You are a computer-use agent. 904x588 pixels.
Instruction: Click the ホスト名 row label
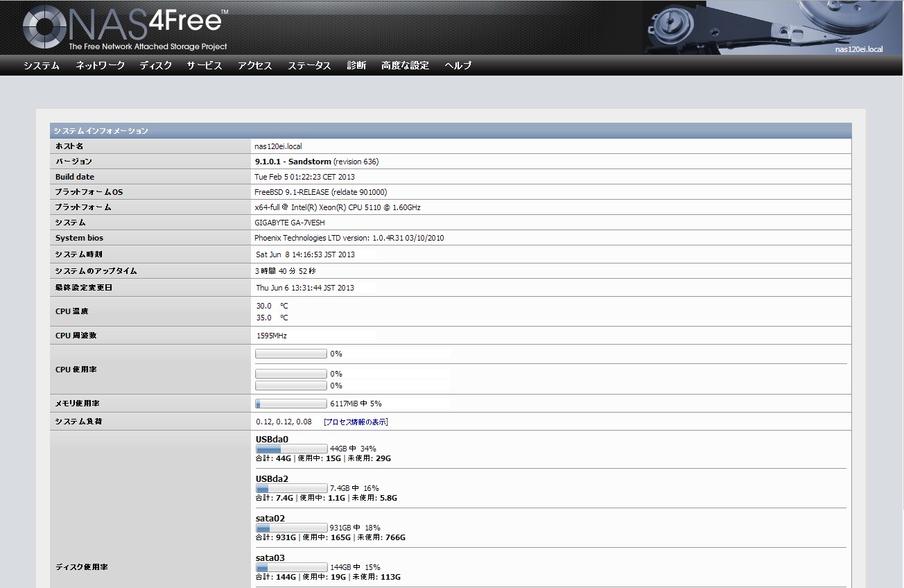[69, 146]
